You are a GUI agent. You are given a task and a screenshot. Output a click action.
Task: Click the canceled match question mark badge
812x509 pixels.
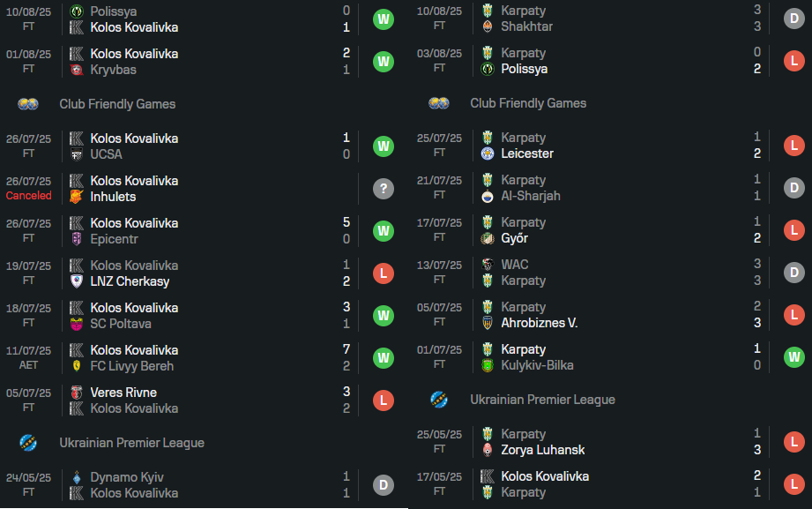tap(383, 189)
